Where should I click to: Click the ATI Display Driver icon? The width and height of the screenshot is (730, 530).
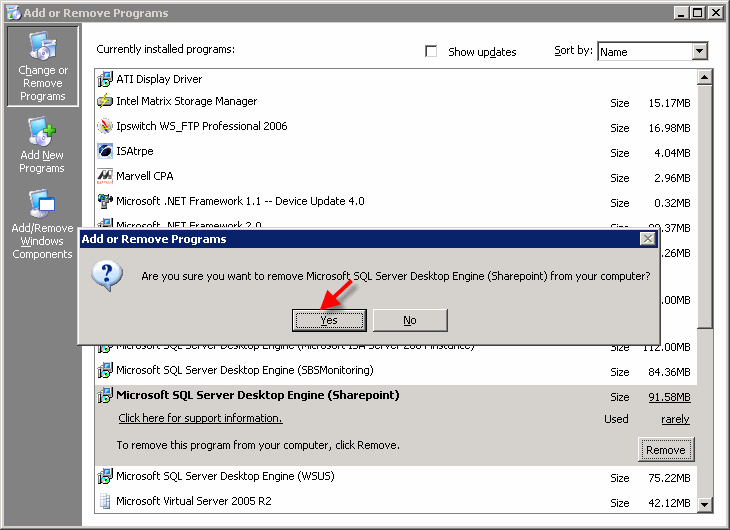click(105, 79)
